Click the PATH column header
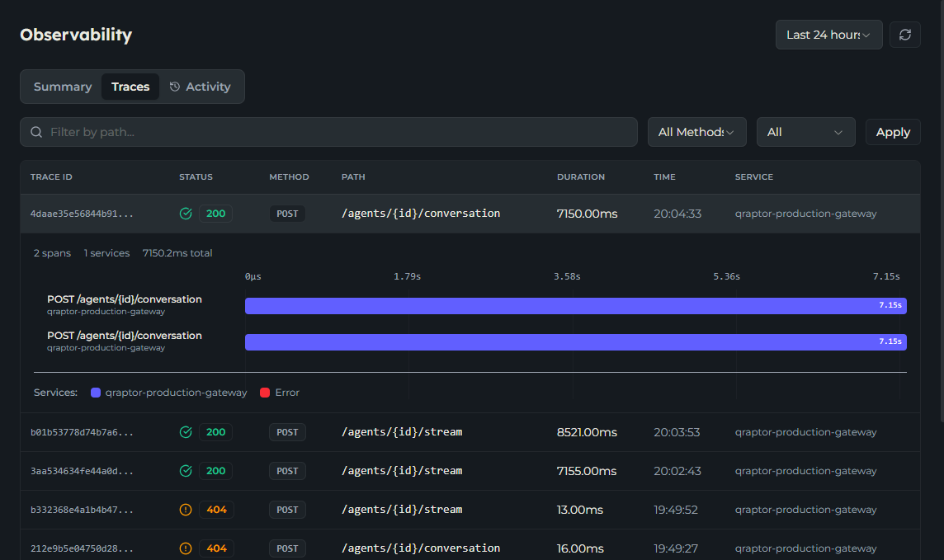The width and height of the screenshot is (944, 560). 353,176
